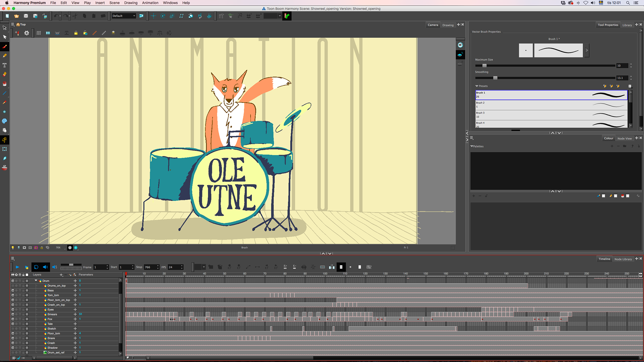Screen dimensions: 644x362
Task: Open the Colour view hamburger menu
Action: [472, 138]
